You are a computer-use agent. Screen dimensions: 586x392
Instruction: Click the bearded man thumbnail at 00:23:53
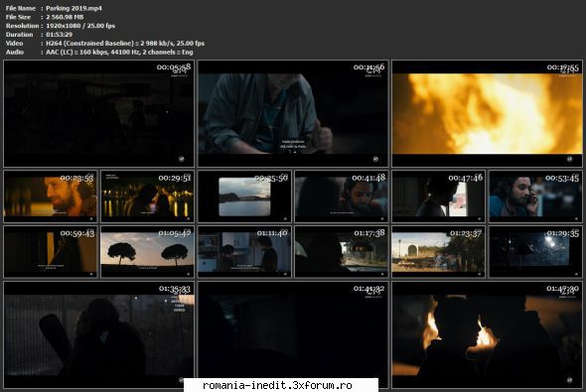[x=51, y=196]
